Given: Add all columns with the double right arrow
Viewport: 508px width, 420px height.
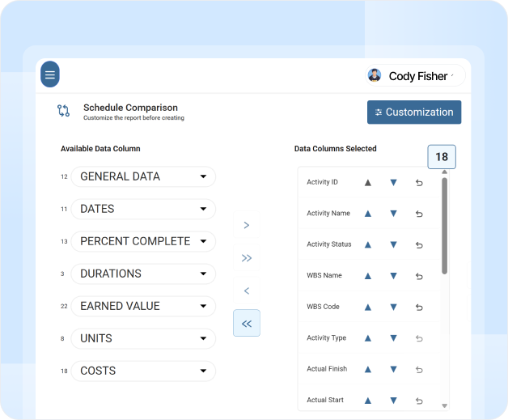Looking at the screenshot, I should click(247, 257).
